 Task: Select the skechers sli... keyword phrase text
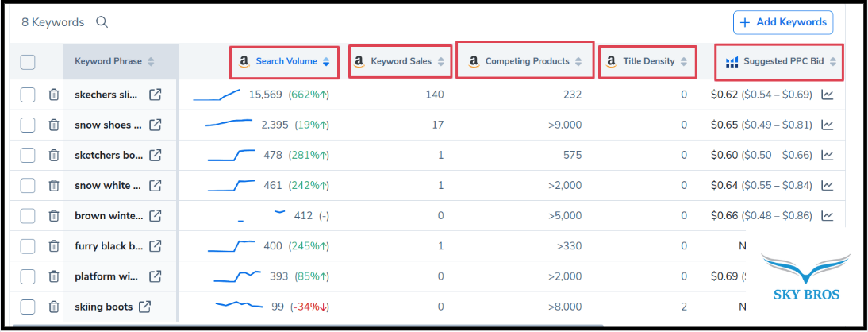coord(106,95)
